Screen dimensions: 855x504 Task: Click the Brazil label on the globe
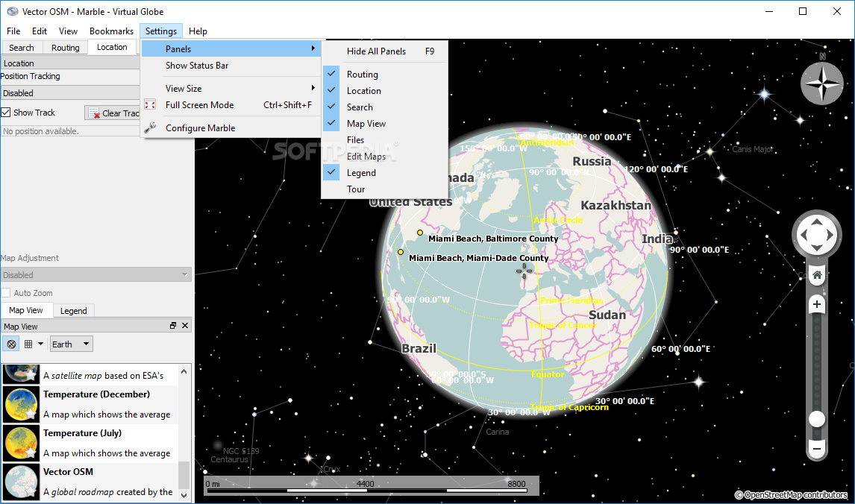pyautogui.click(x=419, y=348)
